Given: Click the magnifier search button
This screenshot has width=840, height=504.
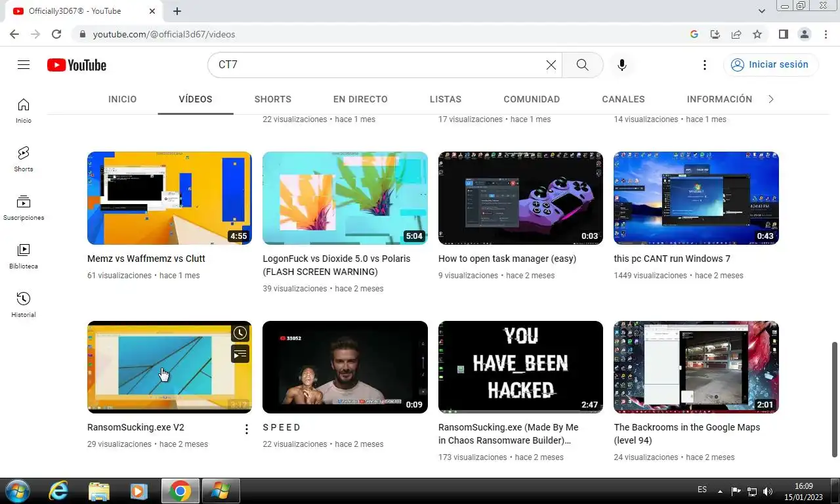Looking at the screenshot, I should click(582, 65).
